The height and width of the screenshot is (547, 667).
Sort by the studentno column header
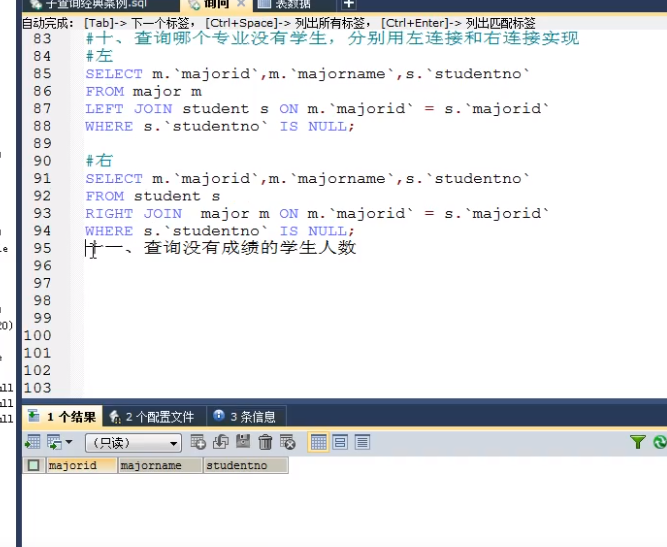[x=245, y=465]
